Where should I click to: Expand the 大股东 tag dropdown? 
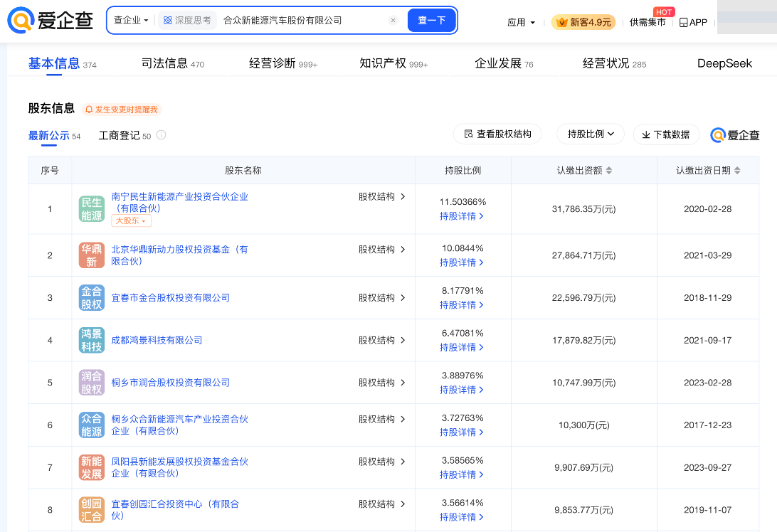coord(131,221)
